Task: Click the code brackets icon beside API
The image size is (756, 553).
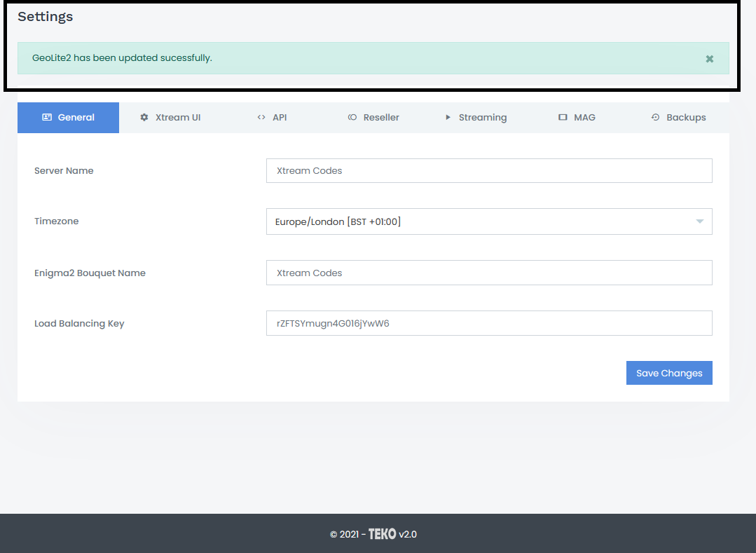Action: [x=261, y=118]
